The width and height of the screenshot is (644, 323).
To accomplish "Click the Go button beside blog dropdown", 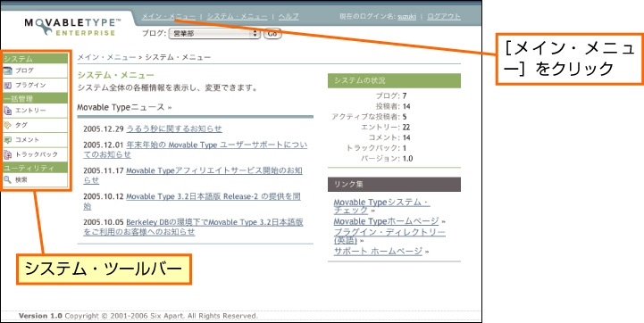I will click(x=272, y=34).
